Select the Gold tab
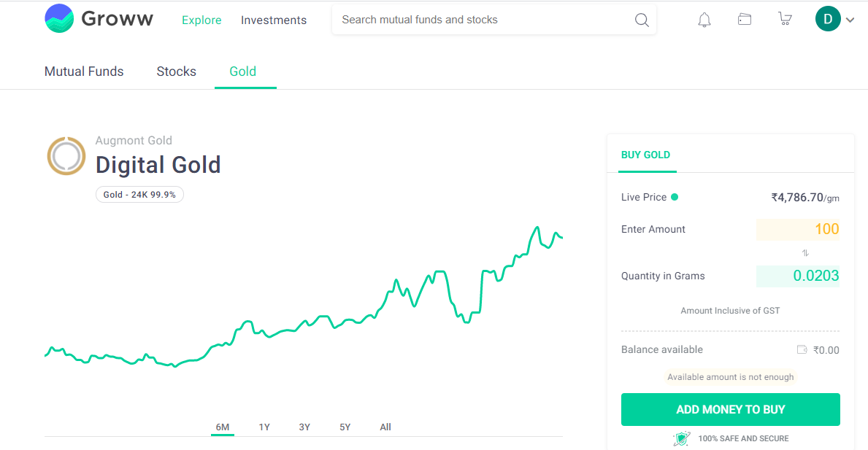The height and width of the screenshot is (450, 868). (243, 71)
